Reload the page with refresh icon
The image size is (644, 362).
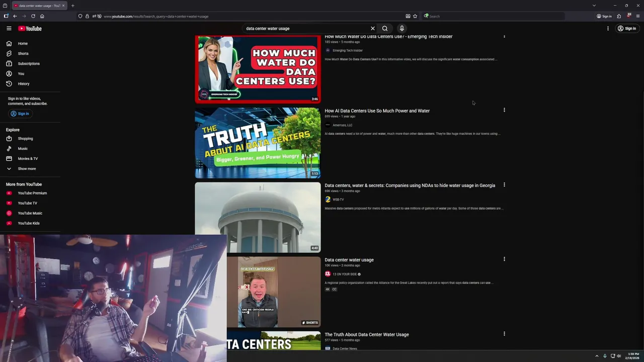(33, 16)
